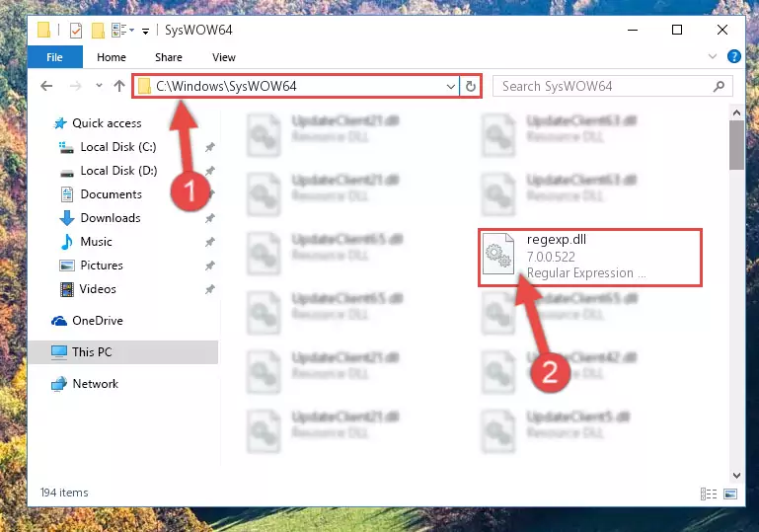Switch to details view layout icon
The height and width of the screenshot is (532, 759).
point(709,494)
